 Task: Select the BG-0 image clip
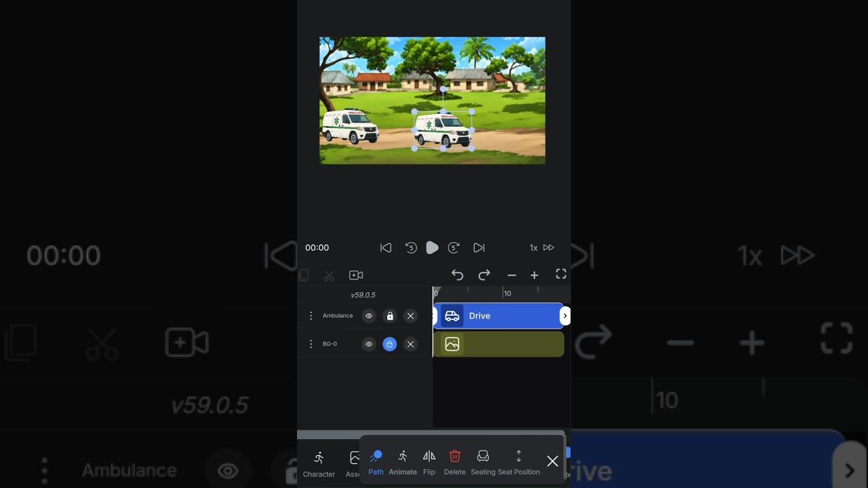click(498, 344)
